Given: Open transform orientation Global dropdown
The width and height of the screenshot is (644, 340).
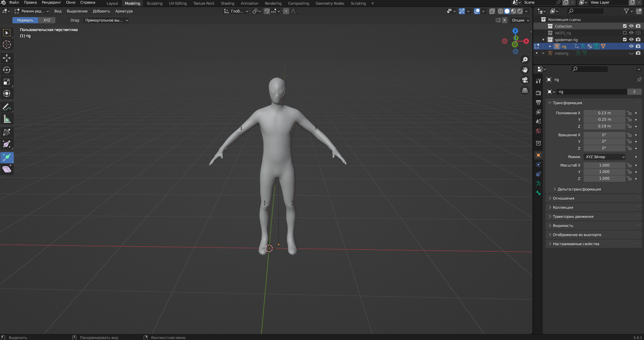Looking at the screenshot, I should pyautogui.click(x=236, y=11).
